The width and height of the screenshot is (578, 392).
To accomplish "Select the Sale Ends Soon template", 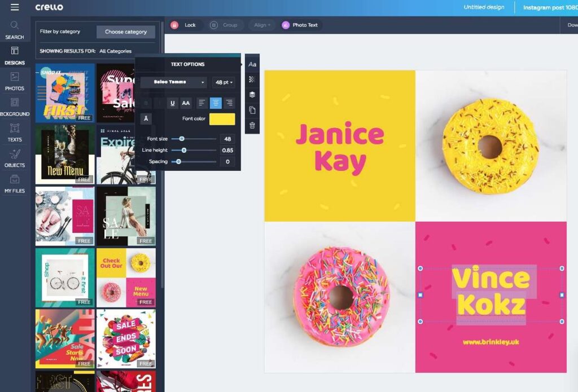I will [126, 338].
